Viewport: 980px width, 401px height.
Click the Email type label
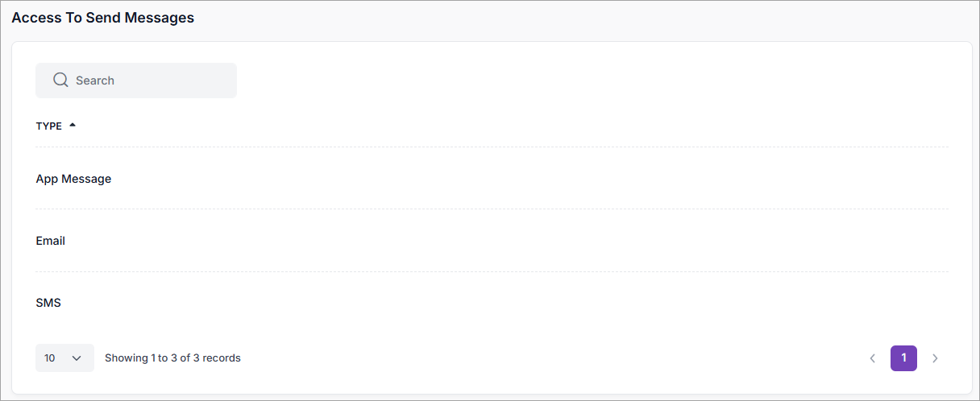click(x=51, y=241)
